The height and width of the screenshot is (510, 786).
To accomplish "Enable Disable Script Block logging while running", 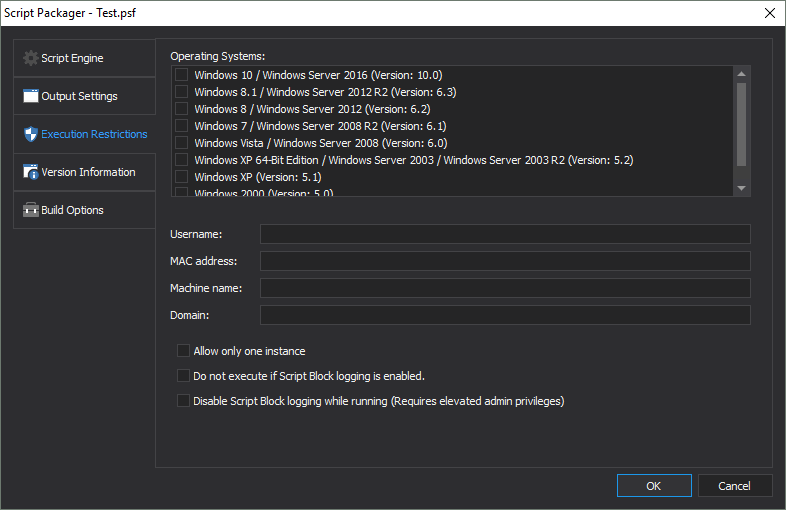I will coord(183,401).
